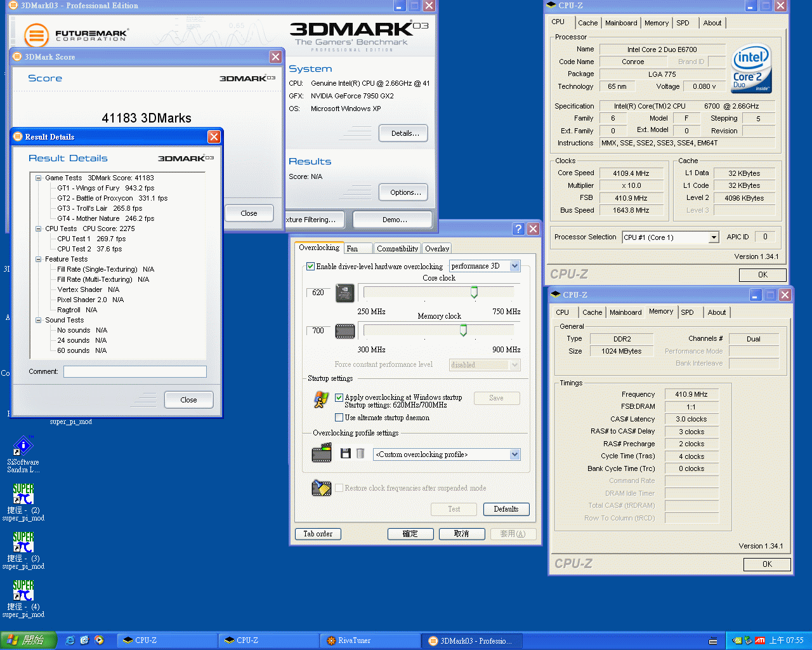
Task: Click the overclocking profile memory card icon
Action: coord(322,453)
